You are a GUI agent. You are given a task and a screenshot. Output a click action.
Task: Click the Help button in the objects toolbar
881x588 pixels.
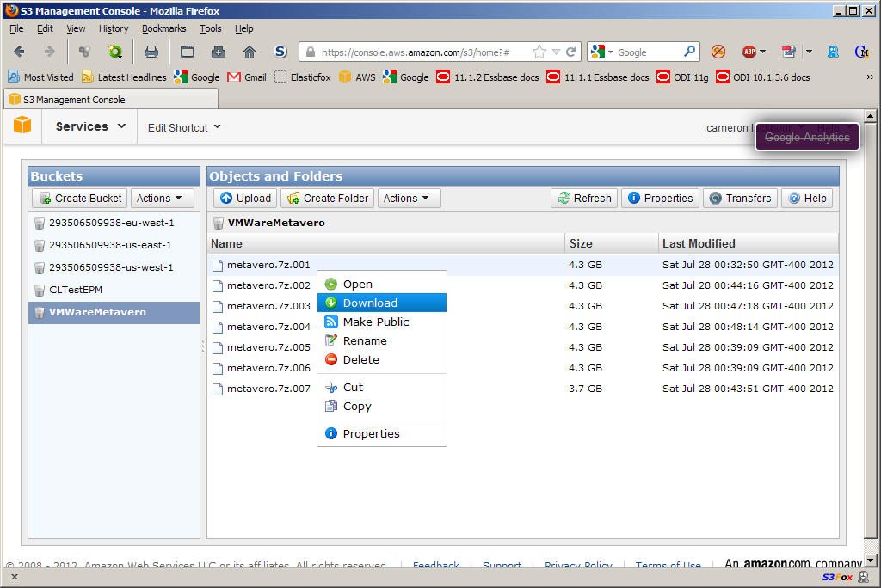807,199
